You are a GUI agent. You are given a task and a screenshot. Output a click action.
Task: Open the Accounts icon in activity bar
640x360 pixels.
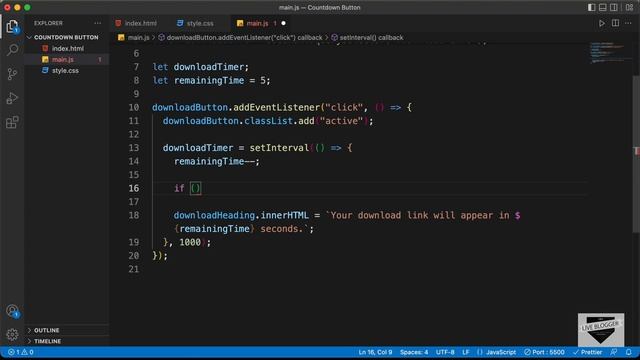12,311
